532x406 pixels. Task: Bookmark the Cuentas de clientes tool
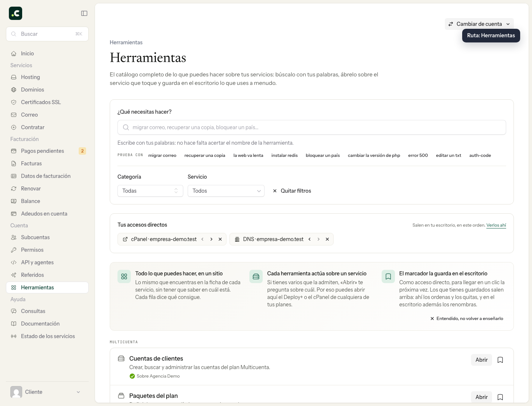(500, 360)
